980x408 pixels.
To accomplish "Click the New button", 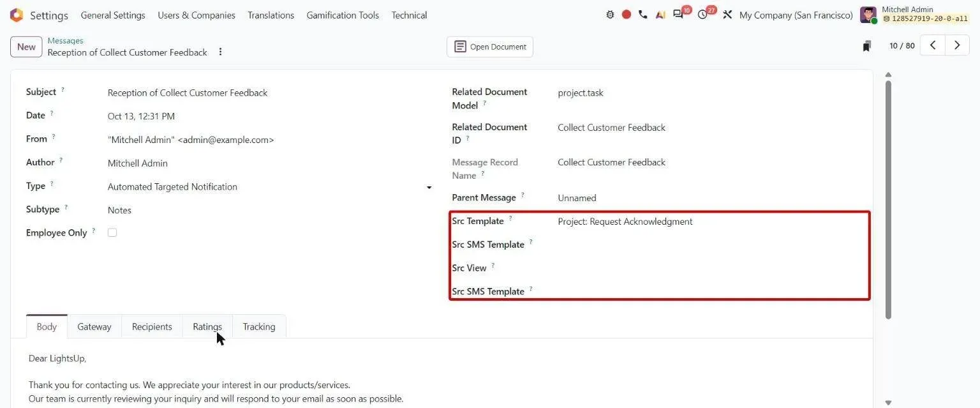I will [26, 47].
